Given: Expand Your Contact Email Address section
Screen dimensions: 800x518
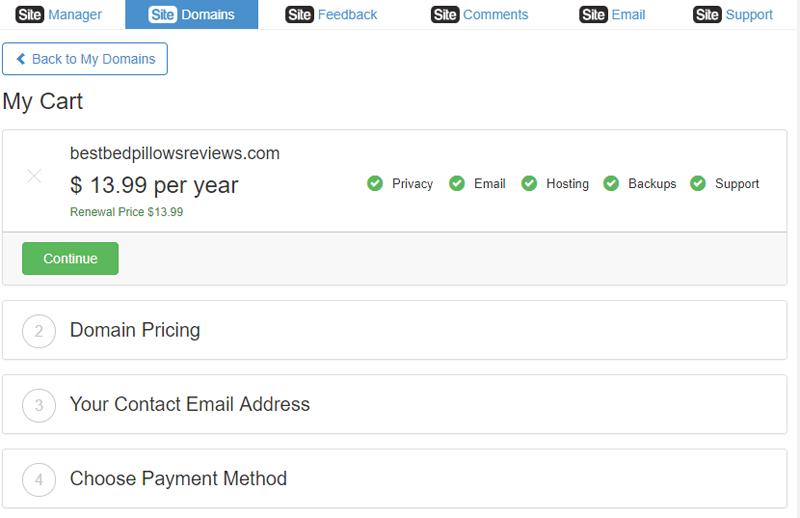Looking at the screenshot, I should click(x=190, y=404).
